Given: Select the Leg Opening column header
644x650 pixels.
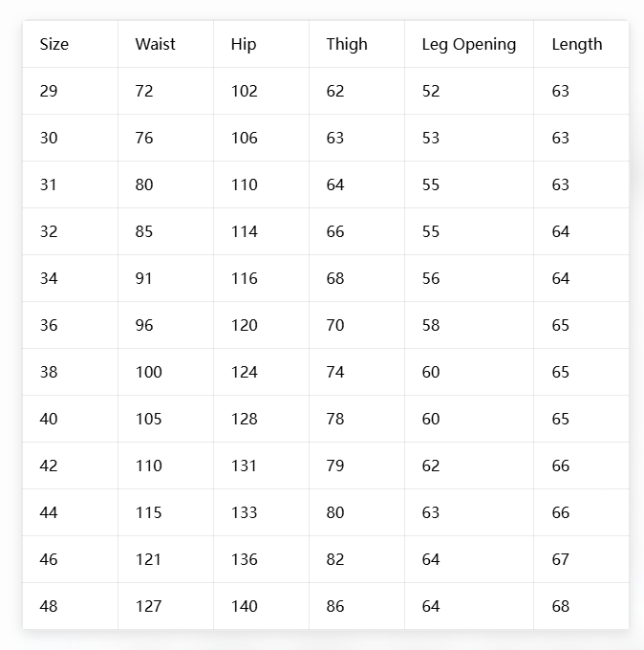Looking at the screenshot, I should (x=469, y=44).
